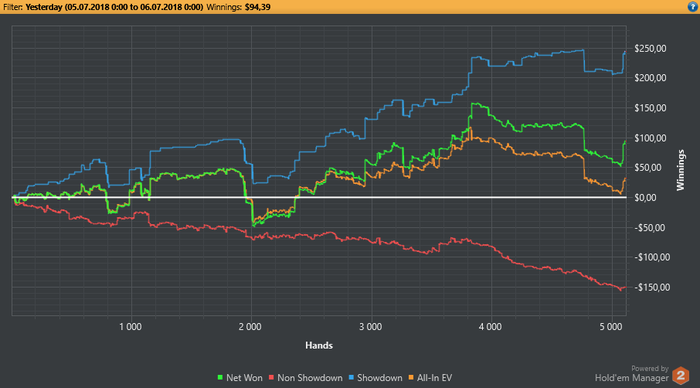
Task: Toggle the All-In EV legend entry
Action: click(430, 378)
